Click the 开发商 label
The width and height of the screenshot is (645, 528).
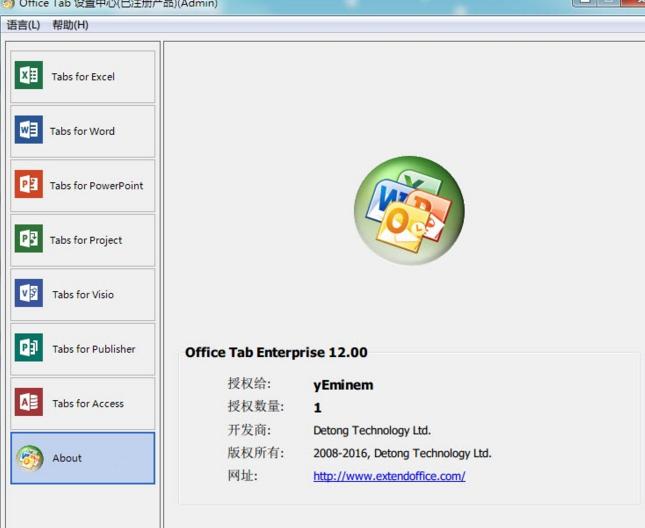pos(249,430)
